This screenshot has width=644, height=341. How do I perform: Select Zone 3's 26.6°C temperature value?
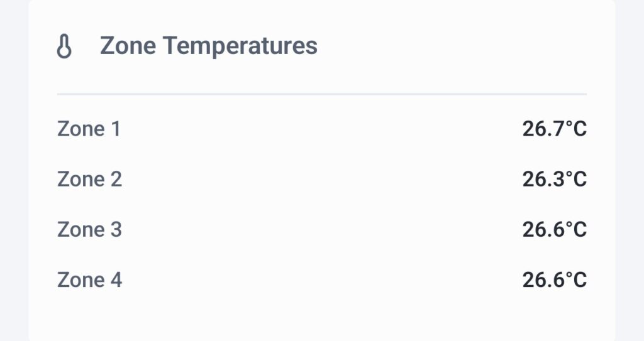554,229
